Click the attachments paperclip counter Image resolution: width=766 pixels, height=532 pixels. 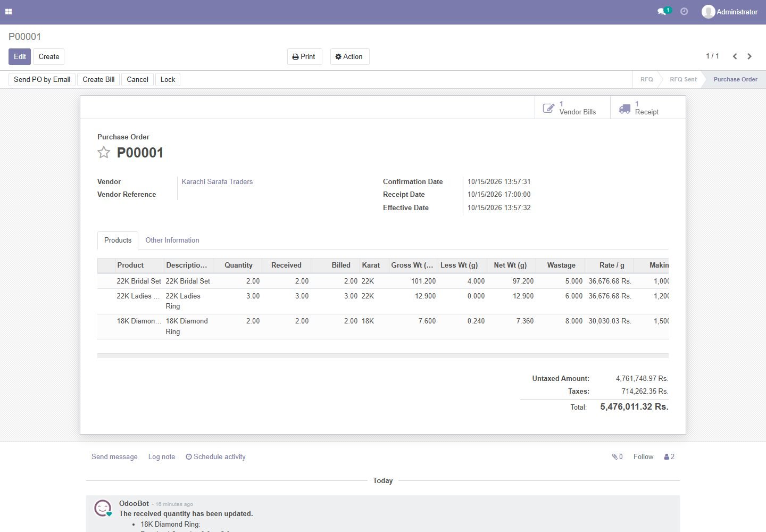point(617,456)
